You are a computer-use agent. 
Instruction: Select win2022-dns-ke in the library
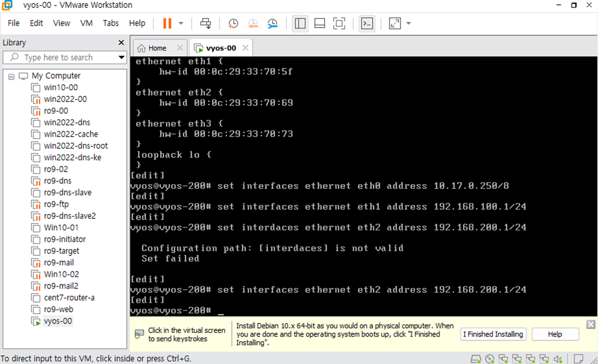point(72,157)
